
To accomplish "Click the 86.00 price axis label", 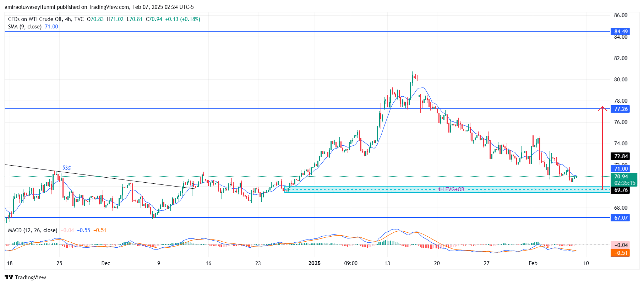I will pos(621,15).
